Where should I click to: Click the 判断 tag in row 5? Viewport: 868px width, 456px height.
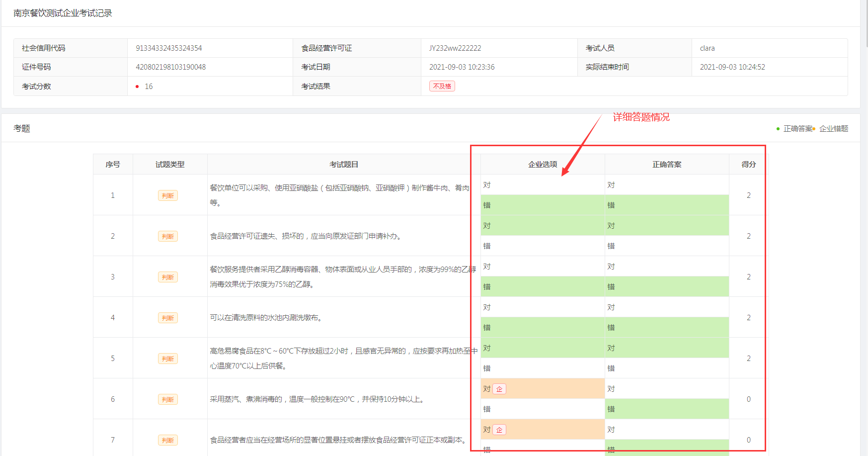click(x=168, y=359)
